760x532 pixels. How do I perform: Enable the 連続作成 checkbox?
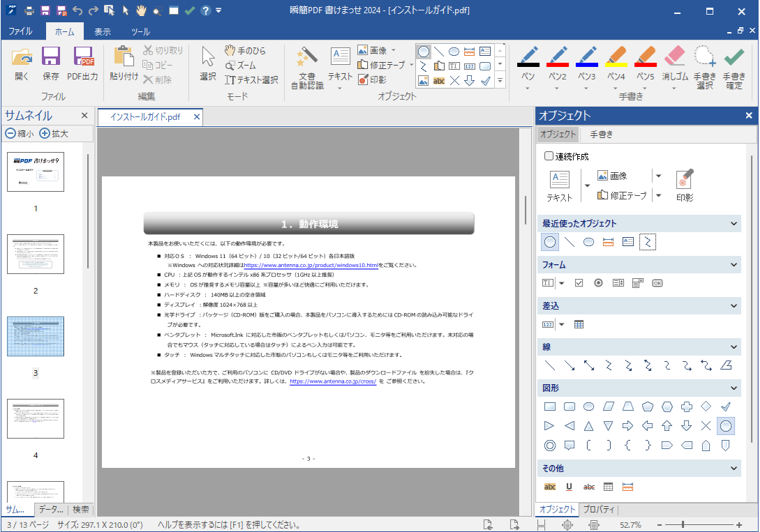pos(549,156)
